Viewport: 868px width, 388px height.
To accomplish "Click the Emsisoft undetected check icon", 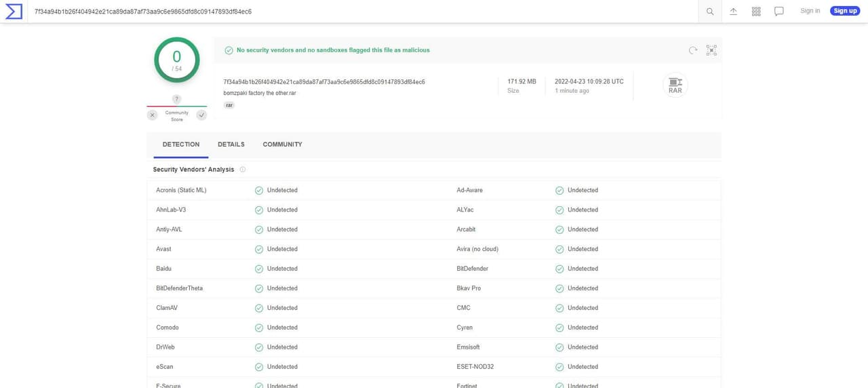I will point(559,348).
